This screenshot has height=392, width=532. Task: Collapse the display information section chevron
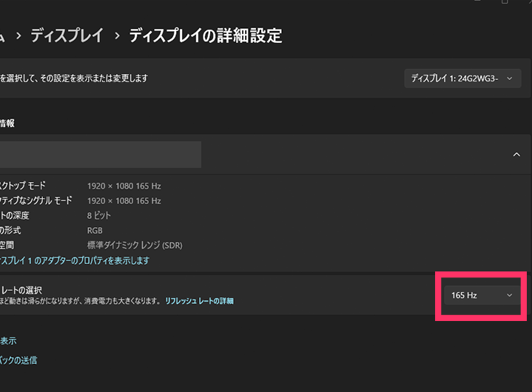[516, 155]
